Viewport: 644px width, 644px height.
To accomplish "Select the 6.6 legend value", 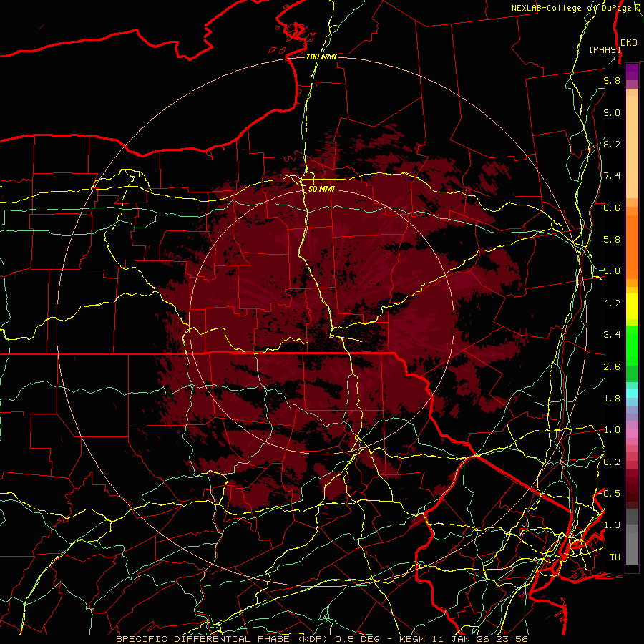I will click(x=612, y=208).
